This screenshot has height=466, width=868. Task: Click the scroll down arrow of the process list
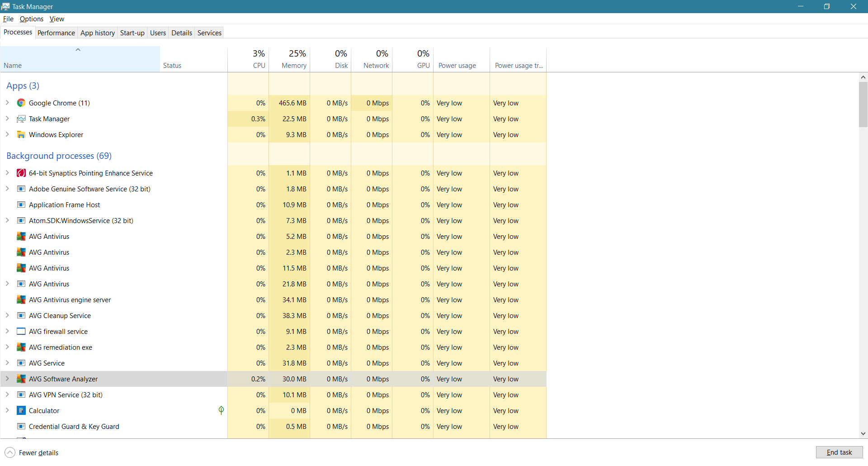click(863, 433)
